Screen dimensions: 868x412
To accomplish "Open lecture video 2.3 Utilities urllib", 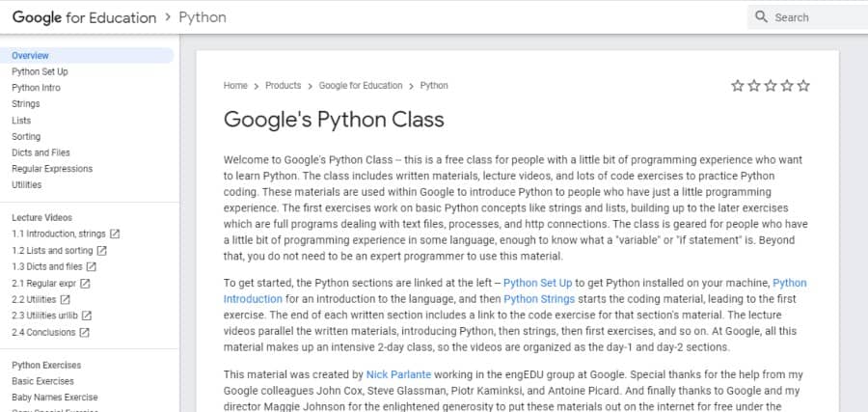I will (44, 316).
